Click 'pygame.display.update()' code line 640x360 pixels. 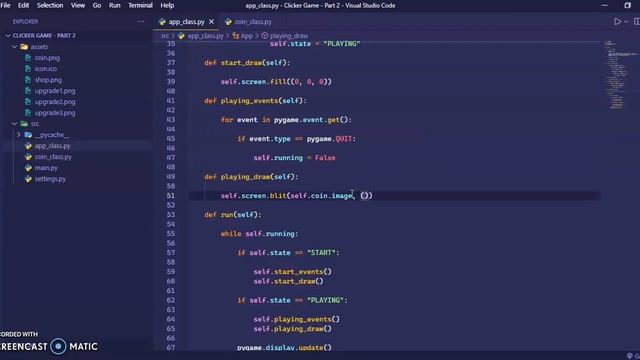tap(284, 347)
